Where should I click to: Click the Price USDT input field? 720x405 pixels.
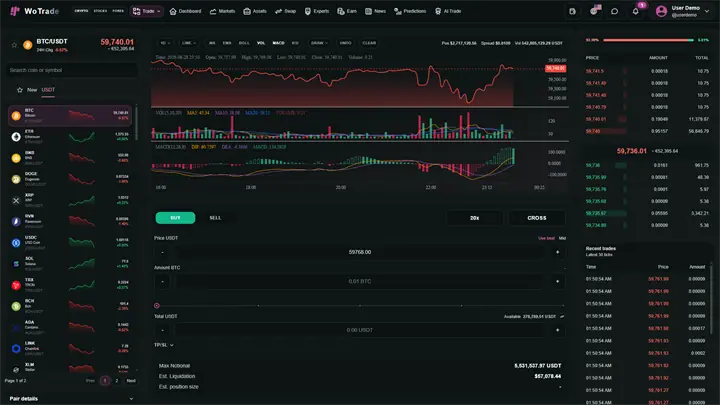(x=360, y=252)
